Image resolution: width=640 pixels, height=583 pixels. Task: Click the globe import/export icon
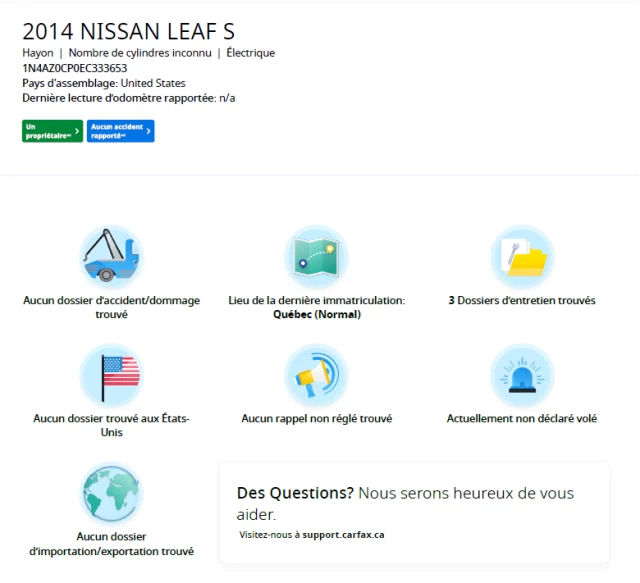pos(111,493)
